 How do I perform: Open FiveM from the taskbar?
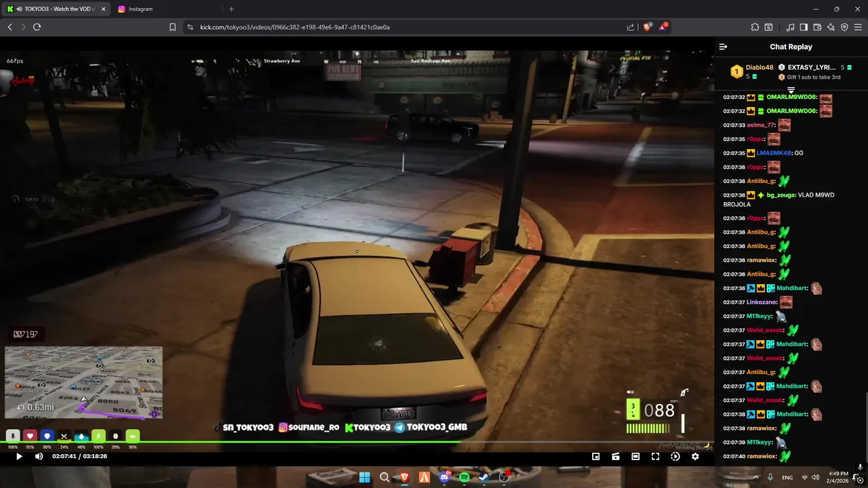point(425,477)
